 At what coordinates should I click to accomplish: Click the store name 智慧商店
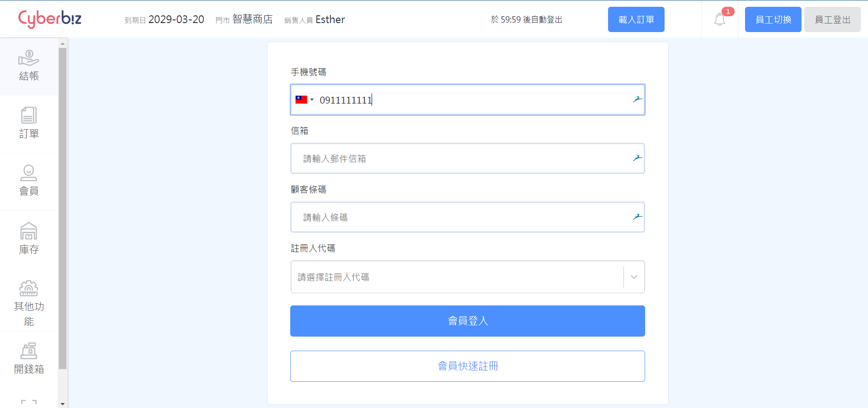point(253,19)
